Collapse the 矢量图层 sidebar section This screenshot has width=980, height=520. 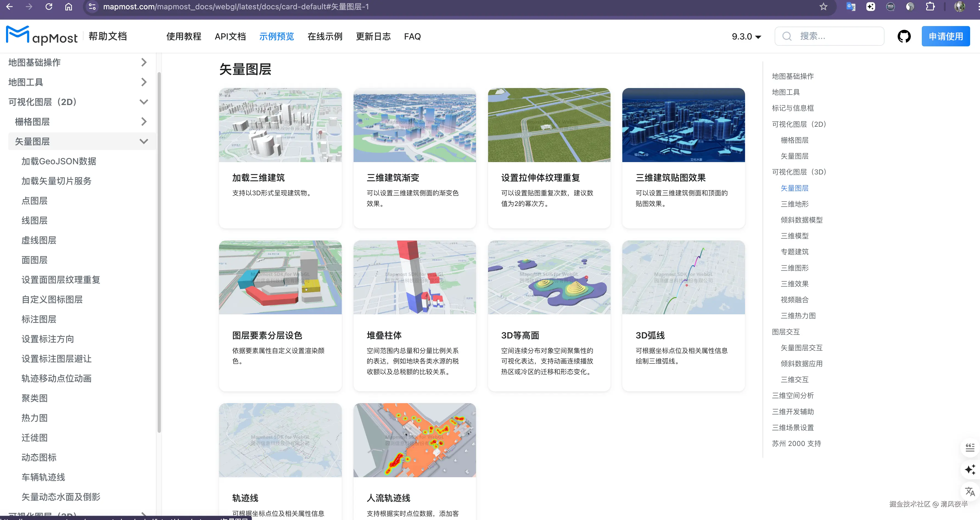pos(143,142)
